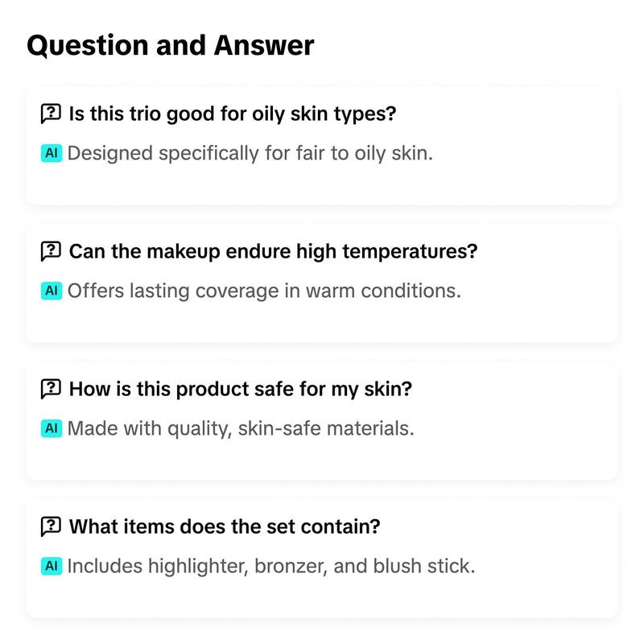
Task: Click question icon beside high temperatures question
Action: click(x=51, y=251)
